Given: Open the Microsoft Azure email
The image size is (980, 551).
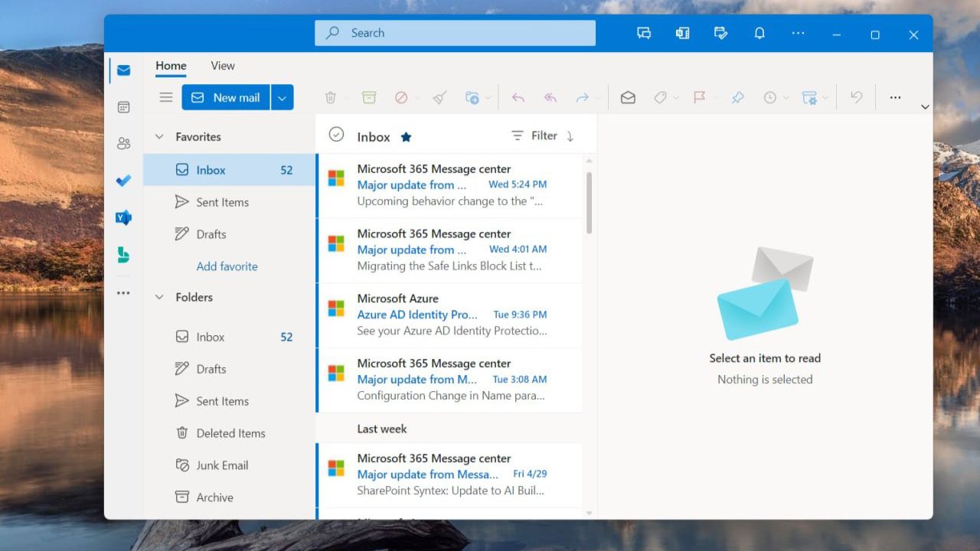Looking at the screenshot, I should pos(449,315).
